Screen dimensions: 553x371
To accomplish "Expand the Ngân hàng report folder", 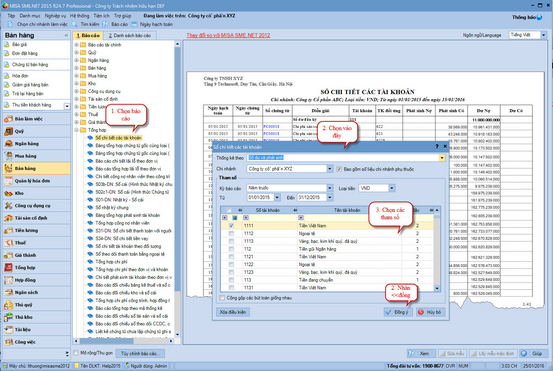I will click(x=77, y=60).
